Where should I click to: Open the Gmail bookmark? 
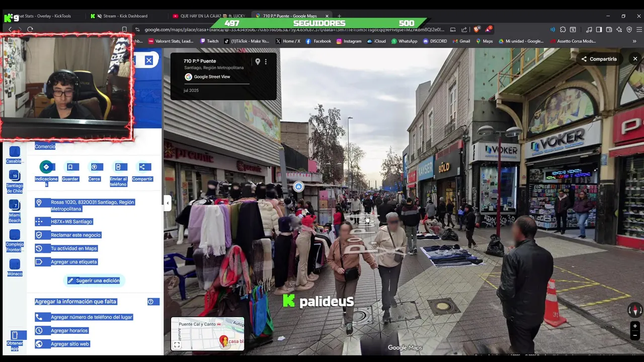click(461, 41)
